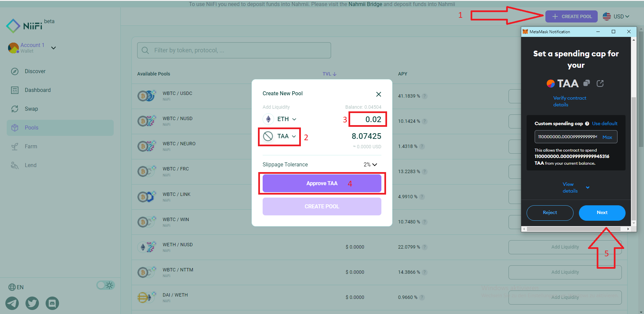Screen dimensions: 644x314
Task: Click the Farm plant icon
Action: coord(15,146)
